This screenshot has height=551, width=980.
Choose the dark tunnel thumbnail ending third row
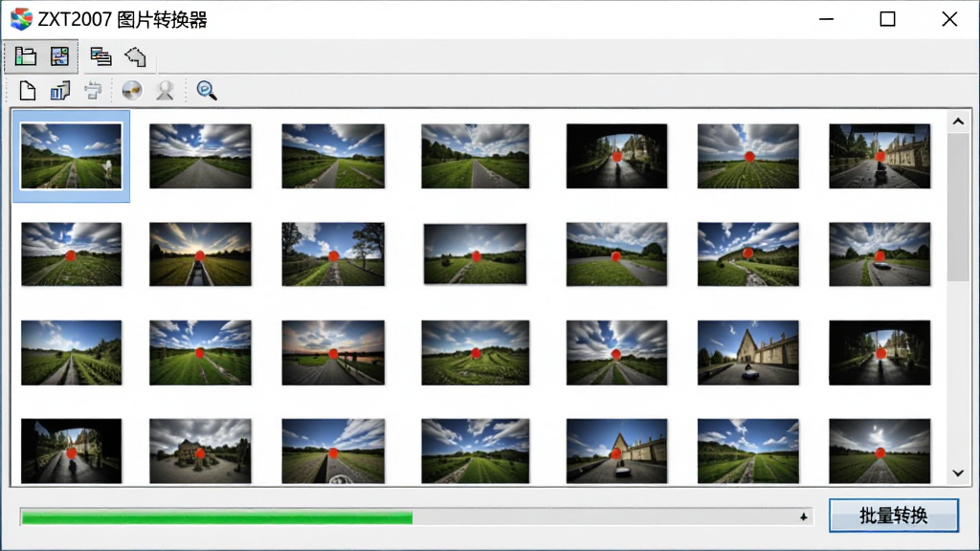coord(880,353)
